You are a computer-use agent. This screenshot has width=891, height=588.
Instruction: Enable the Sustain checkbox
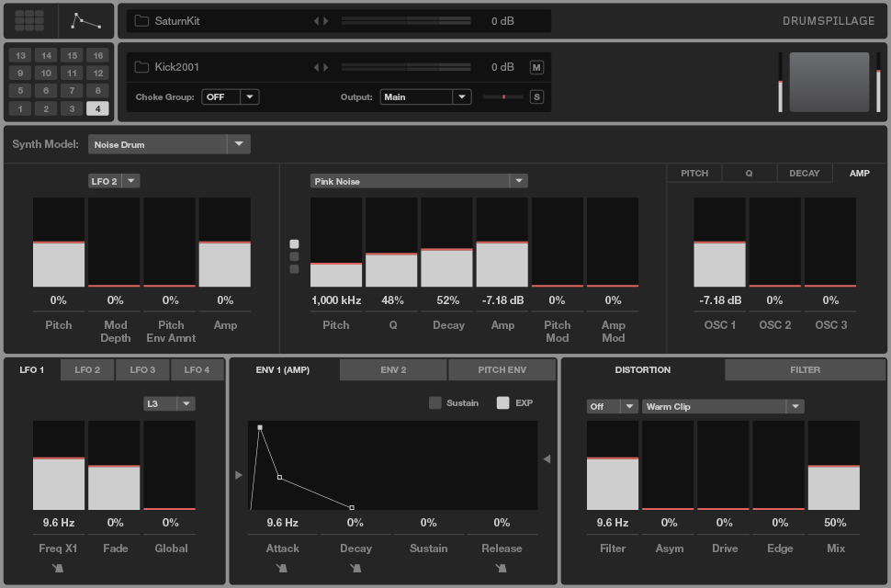point(434,402)
